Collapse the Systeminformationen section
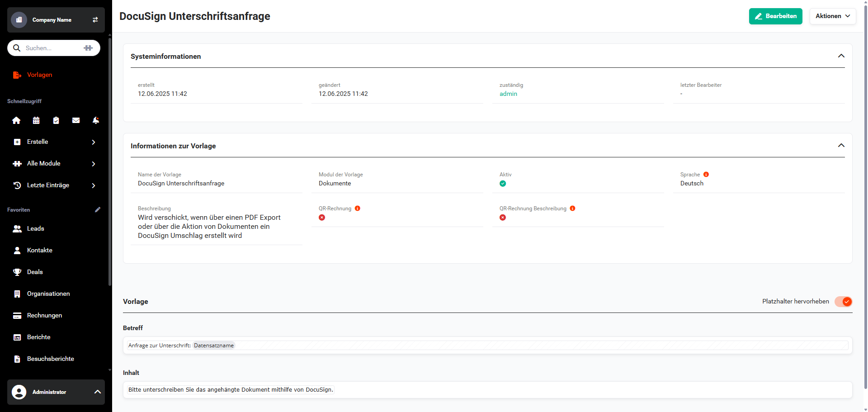 (841, 56)
